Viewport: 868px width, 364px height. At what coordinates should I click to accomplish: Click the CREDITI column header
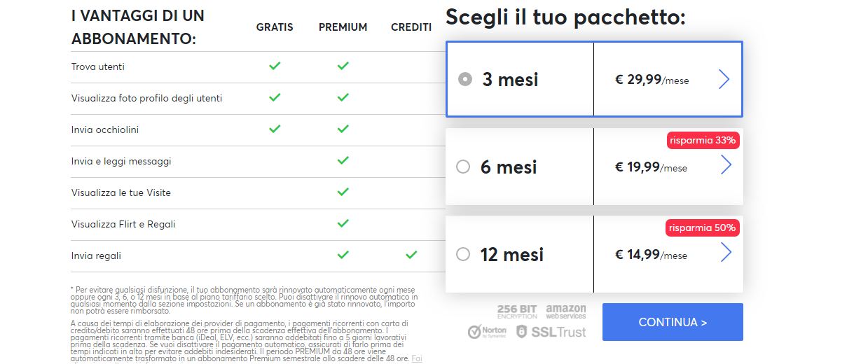pyautogui.click(x=411, y=27)
